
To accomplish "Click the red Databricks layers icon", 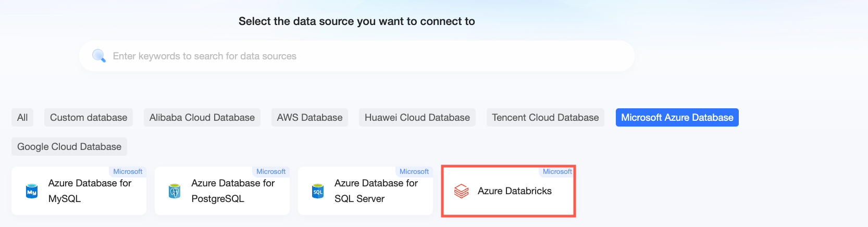I will pos(461,191).
